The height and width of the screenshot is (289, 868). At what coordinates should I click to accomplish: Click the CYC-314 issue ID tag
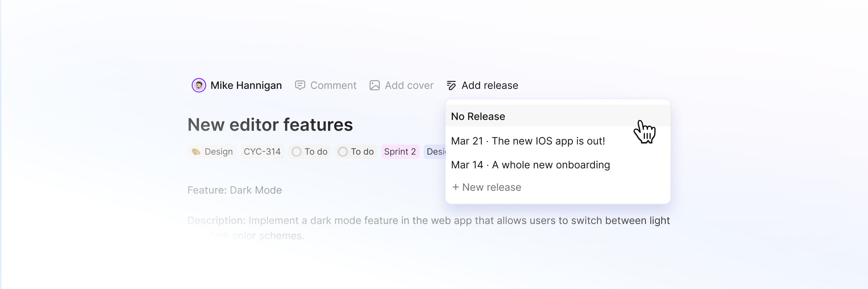262,152
